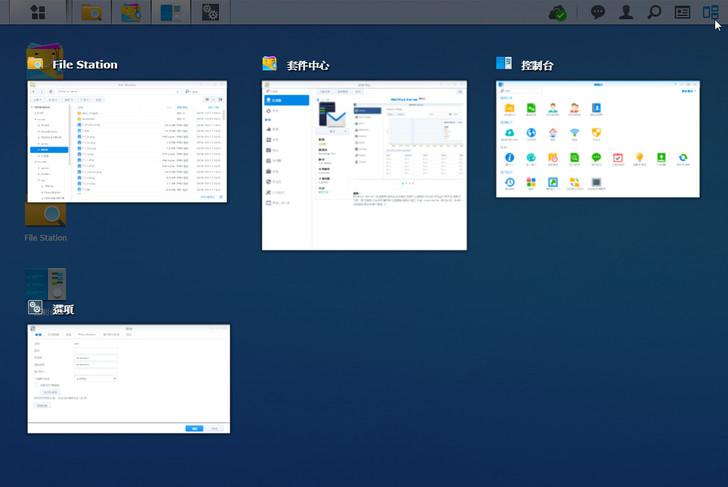Click the Options gear icon in taskbar
Image resolution: width=728 pixels, height=487 pixels.
pos(210,12)
